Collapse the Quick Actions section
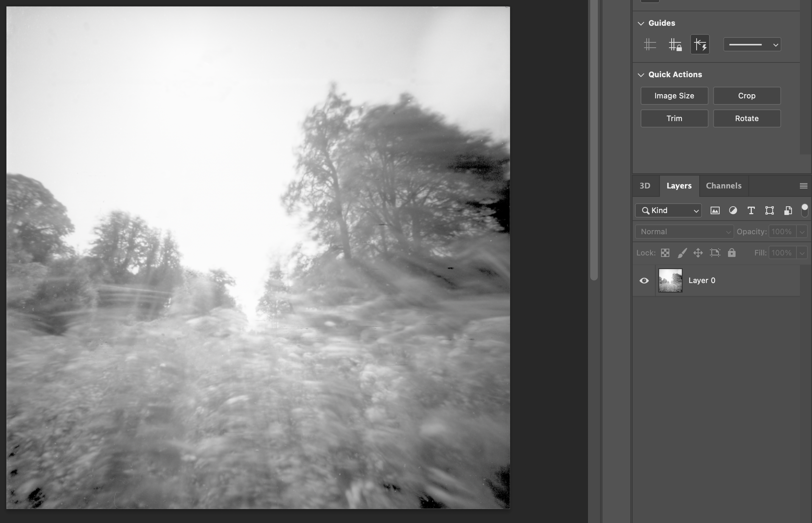Viewport: 812px width, 523px height. pyautogui.click(x=641, y=75)
